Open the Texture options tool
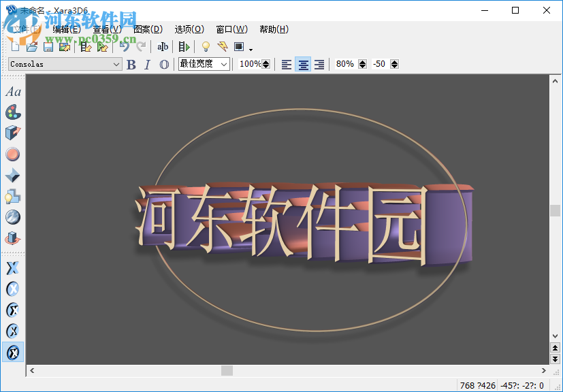 [12, 217]
